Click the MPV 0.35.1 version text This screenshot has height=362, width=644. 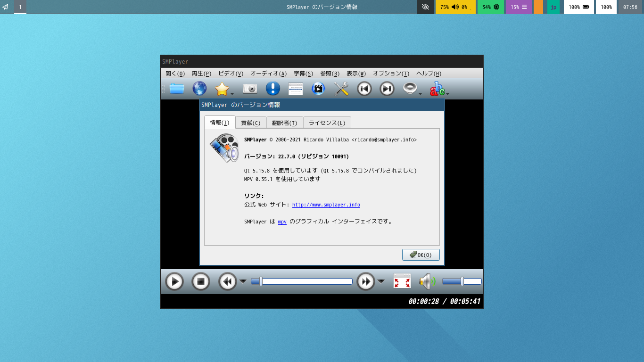pos(282,179)
